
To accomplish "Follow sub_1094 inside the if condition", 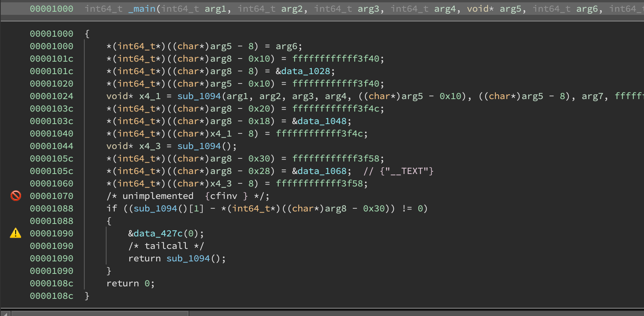I will pos(155,208).
